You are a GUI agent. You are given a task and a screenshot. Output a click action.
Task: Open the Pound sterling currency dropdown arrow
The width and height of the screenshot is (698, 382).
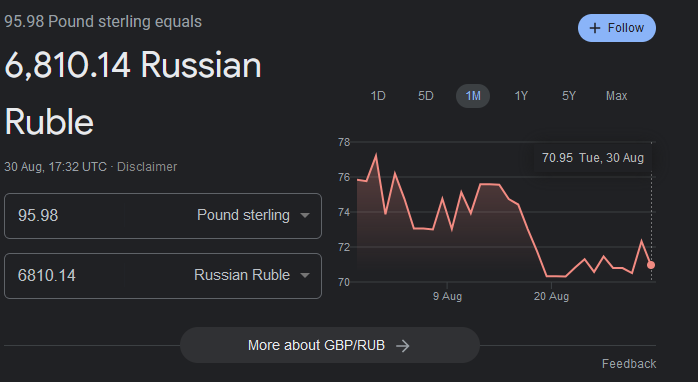pos(305,215)
